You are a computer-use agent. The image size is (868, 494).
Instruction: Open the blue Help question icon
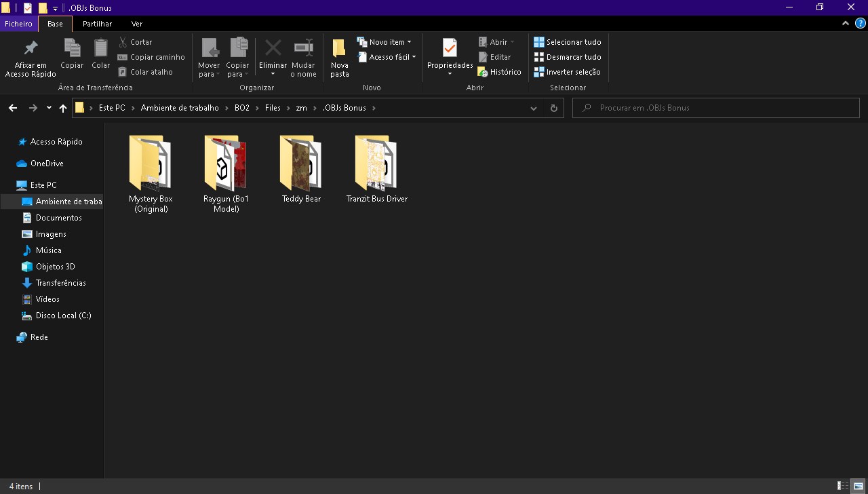(x=860, y=23)
